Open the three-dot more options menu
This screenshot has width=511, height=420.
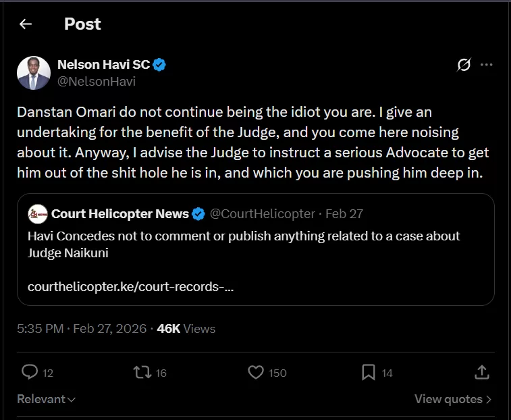(486, 65)
